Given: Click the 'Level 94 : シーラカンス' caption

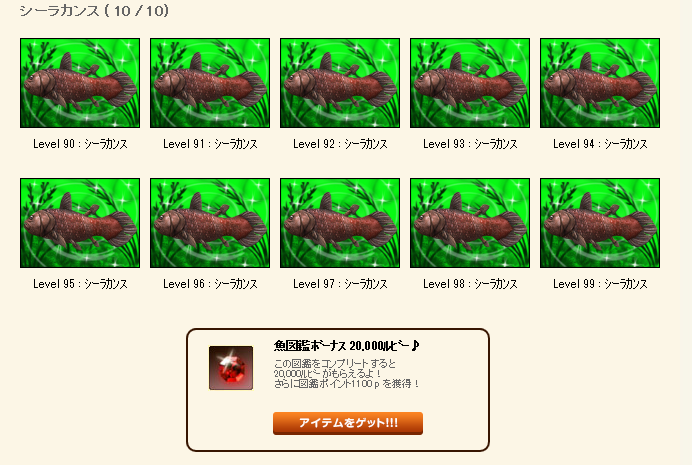Looking at the screenshot, I should 600,144.
